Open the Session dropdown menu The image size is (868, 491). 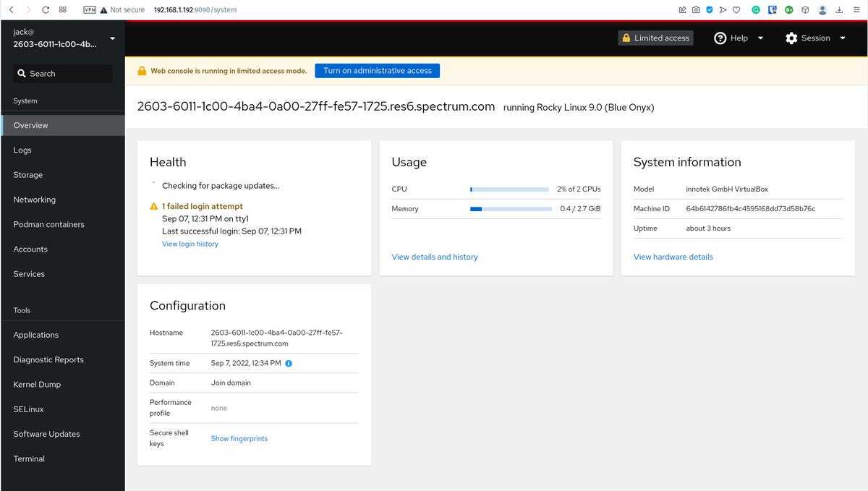point(815,38)
